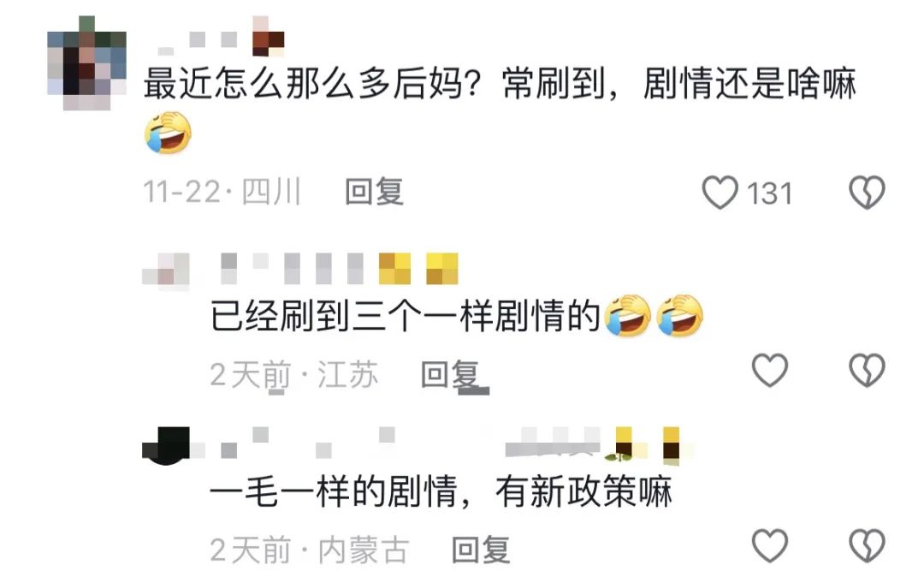Like the comment from 四川 with 131 likes
The image size is (924, 577).
(x=720, y=192)
